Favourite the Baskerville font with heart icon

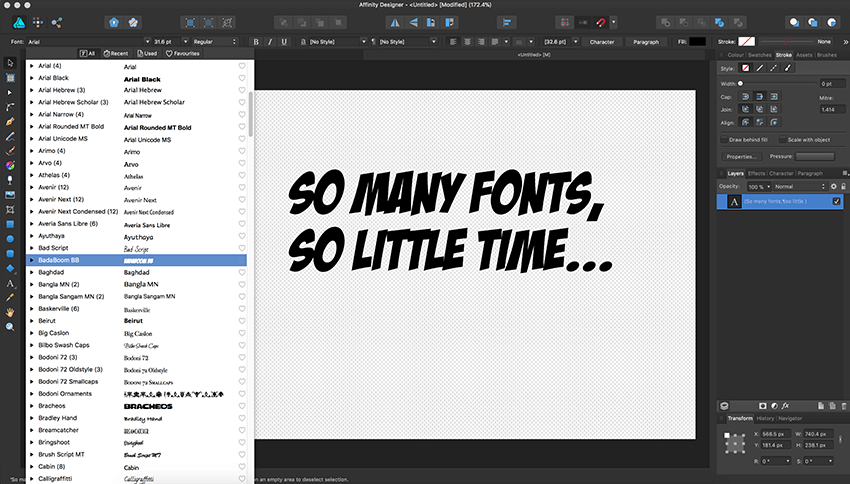[x=242, y=308]
